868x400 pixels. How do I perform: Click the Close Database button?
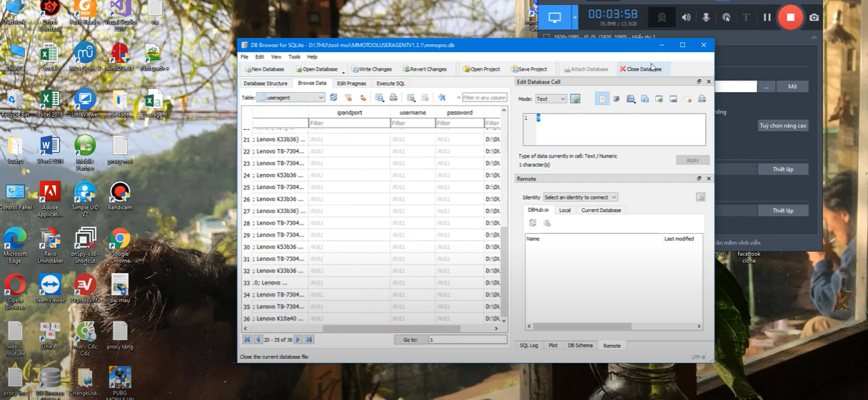point(640,69)
